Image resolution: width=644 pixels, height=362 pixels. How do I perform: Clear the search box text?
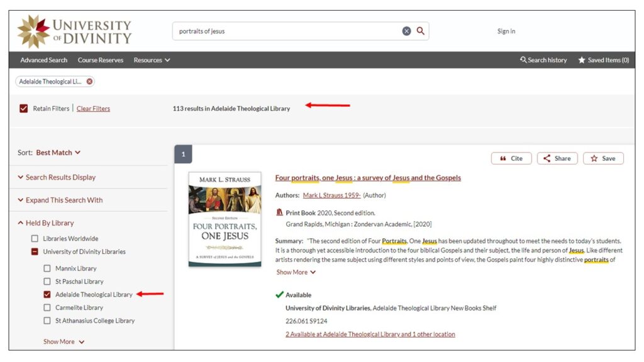[406, 31]
